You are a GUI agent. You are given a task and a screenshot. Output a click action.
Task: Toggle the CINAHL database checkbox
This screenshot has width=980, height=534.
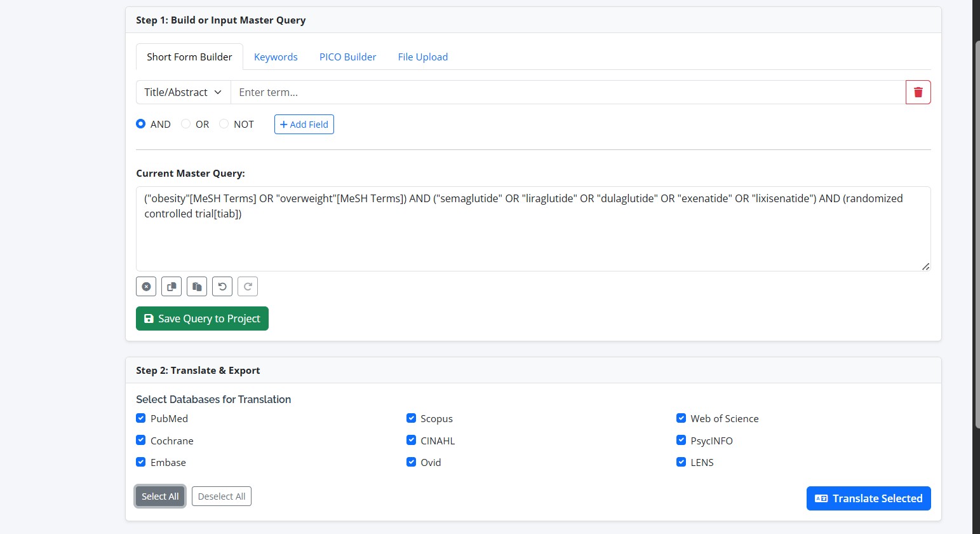pyautogui.click(x=411, y=440)
